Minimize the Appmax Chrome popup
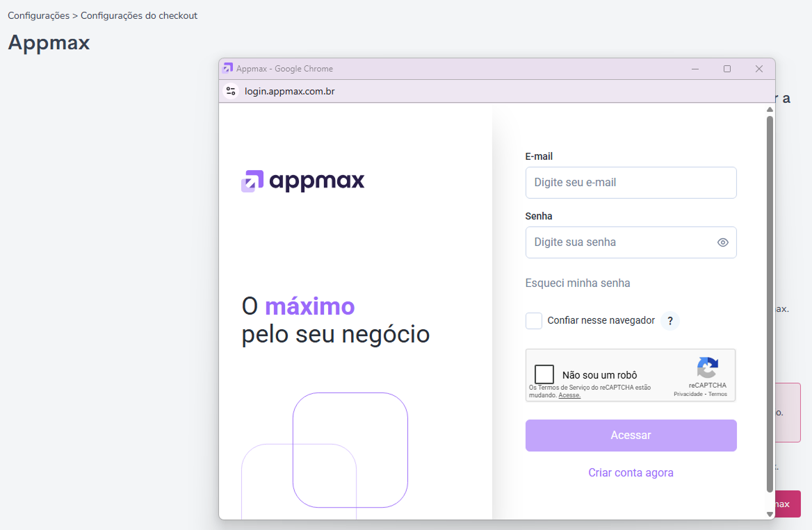Viewport: 812px width, 530px height. 695,69
